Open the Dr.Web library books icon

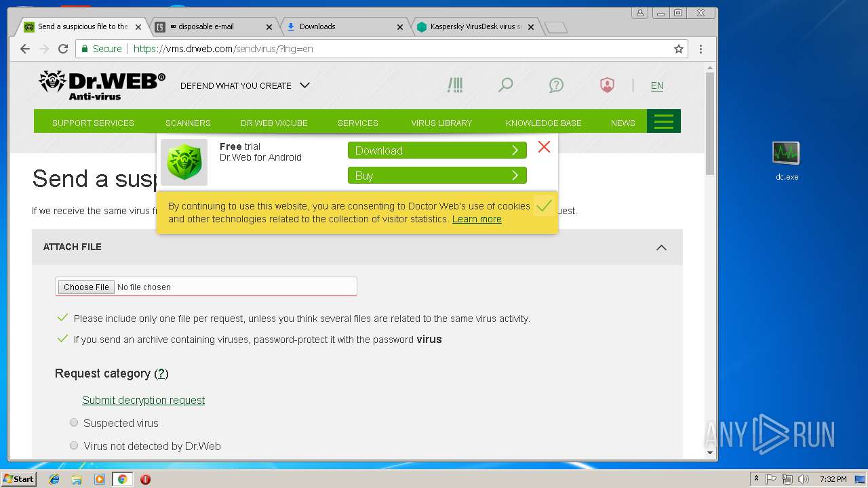[x=455, y=85]
